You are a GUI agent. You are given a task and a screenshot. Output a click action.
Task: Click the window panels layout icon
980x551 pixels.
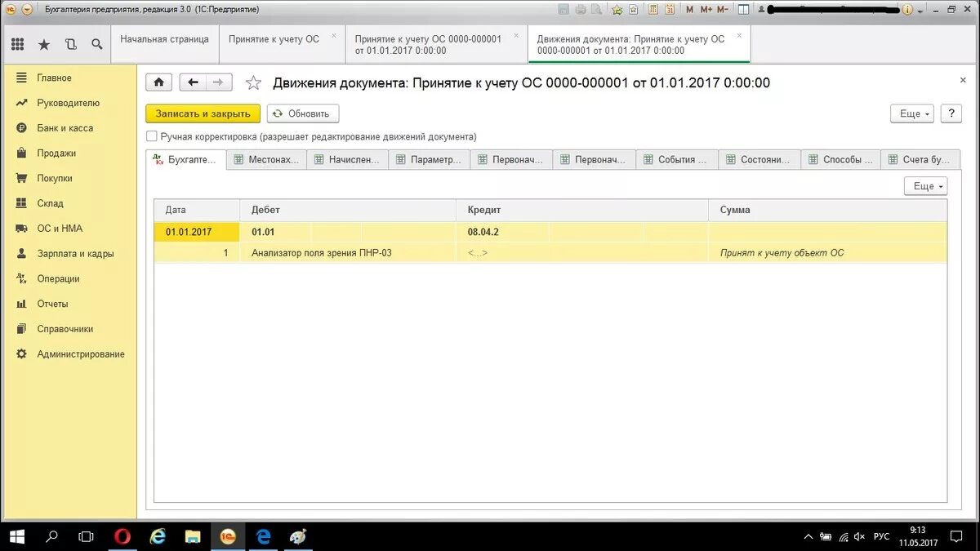(743, 10)
